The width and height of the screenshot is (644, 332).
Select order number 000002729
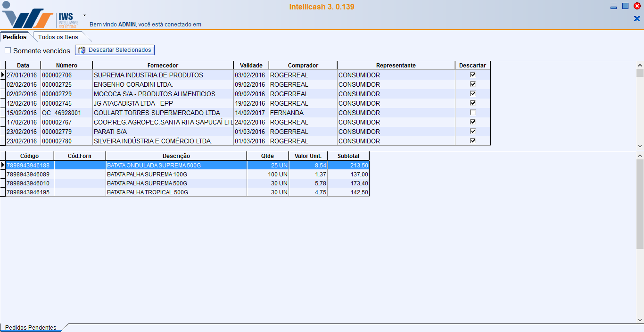coord(66,94)
